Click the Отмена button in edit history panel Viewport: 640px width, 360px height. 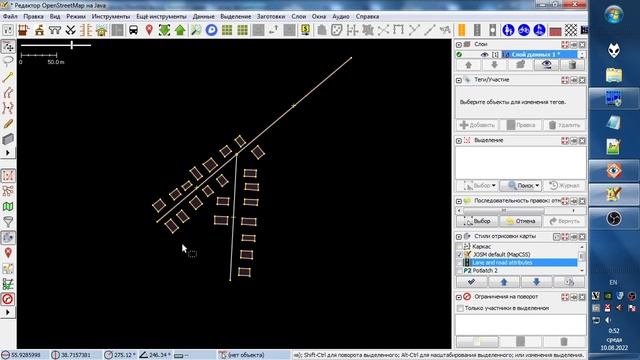click(x=520, y=221)
